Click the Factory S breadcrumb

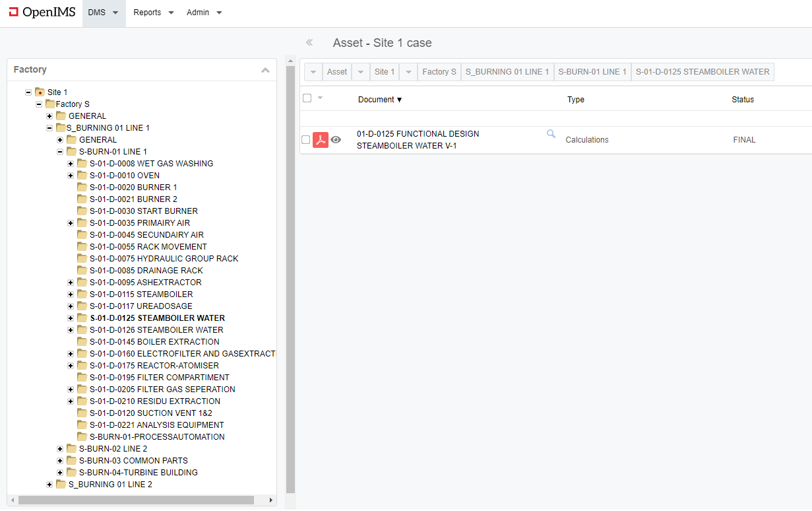pyautogui.click(x=439, y=72)
